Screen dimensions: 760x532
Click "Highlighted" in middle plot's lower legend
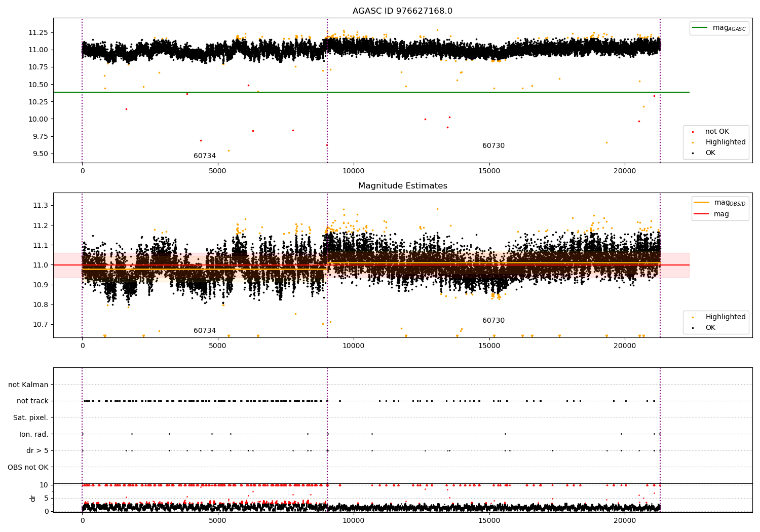click(725, 317)
